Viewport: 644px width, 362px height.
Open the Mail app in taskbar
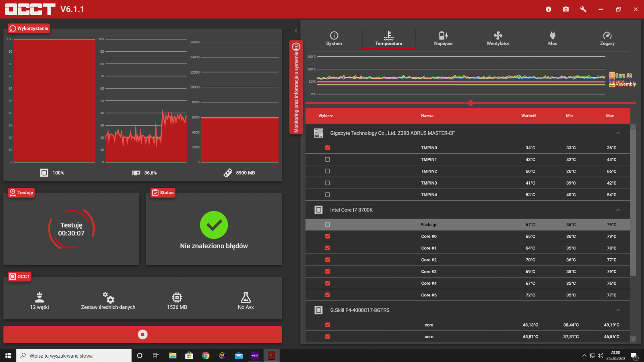(239, 356)
